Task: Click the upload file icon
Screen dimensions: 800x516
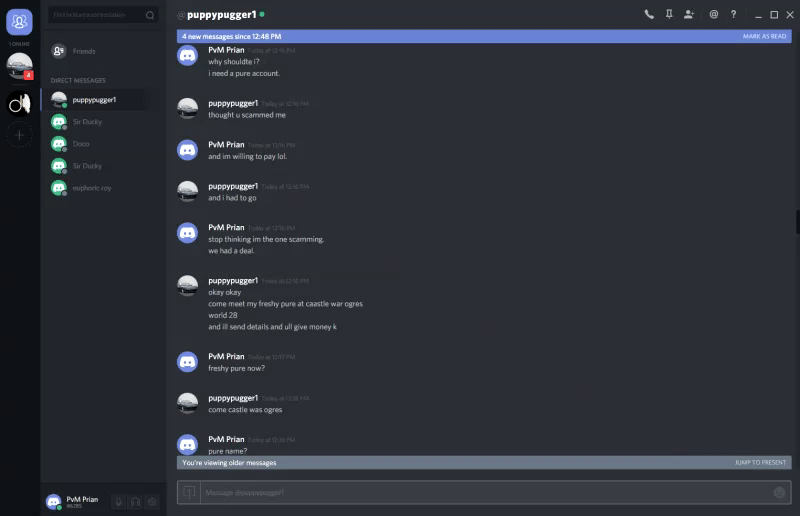Action: pyautogui.click(x=189, y=492)
